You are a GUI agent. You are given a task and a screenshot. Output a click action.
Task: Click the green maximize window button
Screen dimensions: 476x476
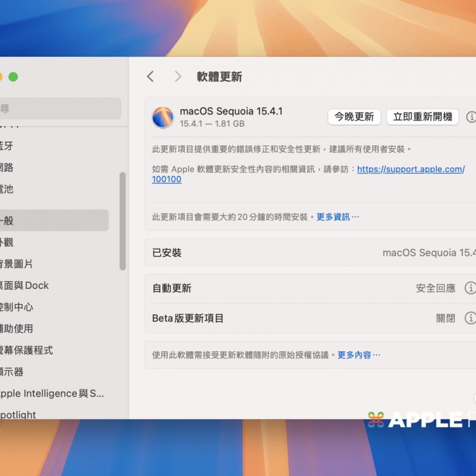pos(13,77)
